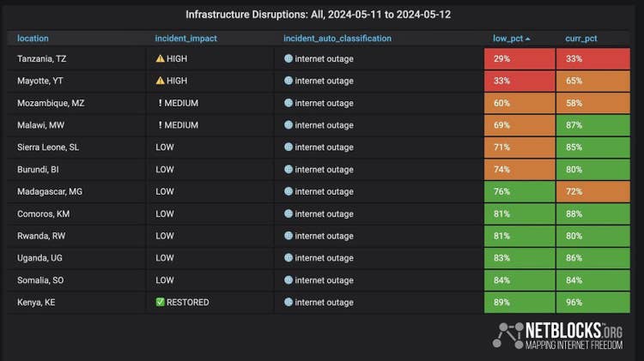The width and height of the screenshot is (644, 361).
Task: Click the green RESTORED checkmark icon for Kenya
Action: tap(160, 302)
